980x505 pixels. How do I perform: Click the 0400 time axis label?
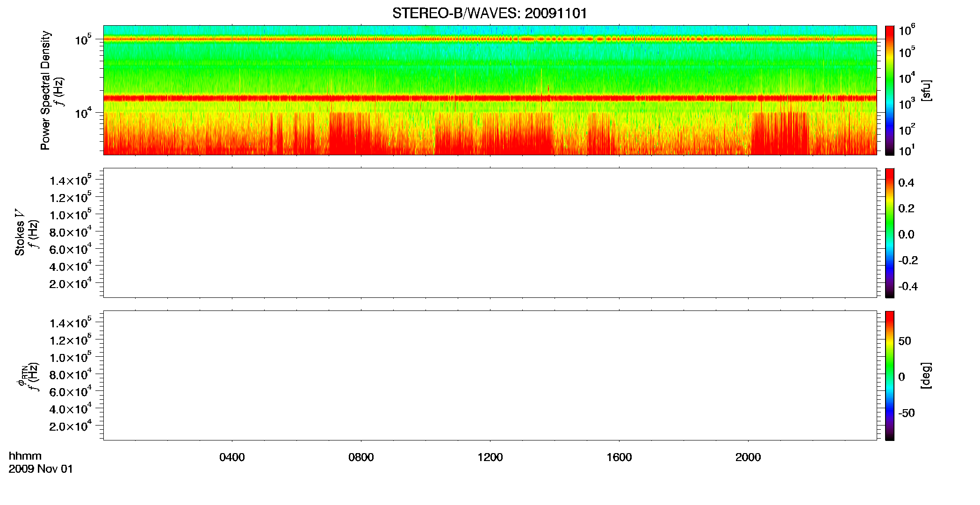click(x=232, y=457)
